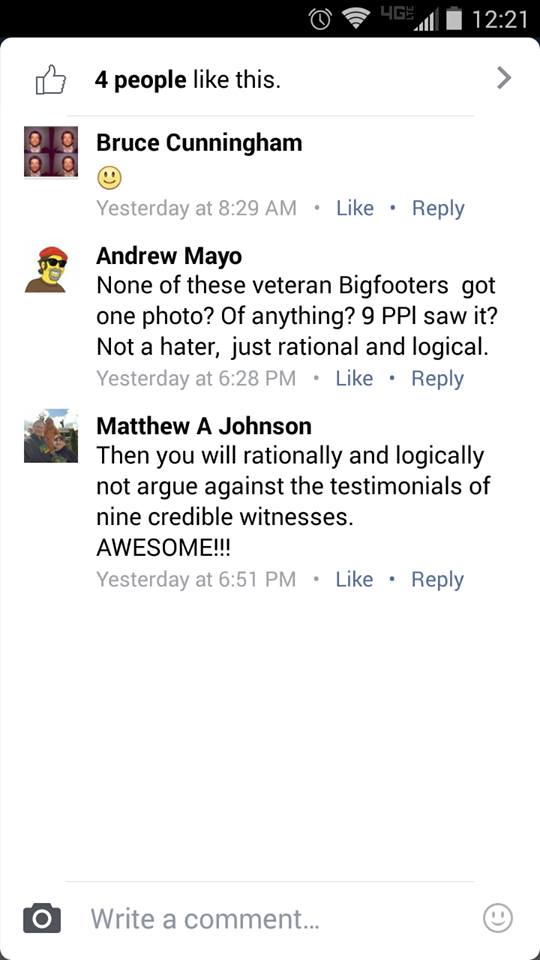Open the camera icon to attach photo

[x=42, y=918]
